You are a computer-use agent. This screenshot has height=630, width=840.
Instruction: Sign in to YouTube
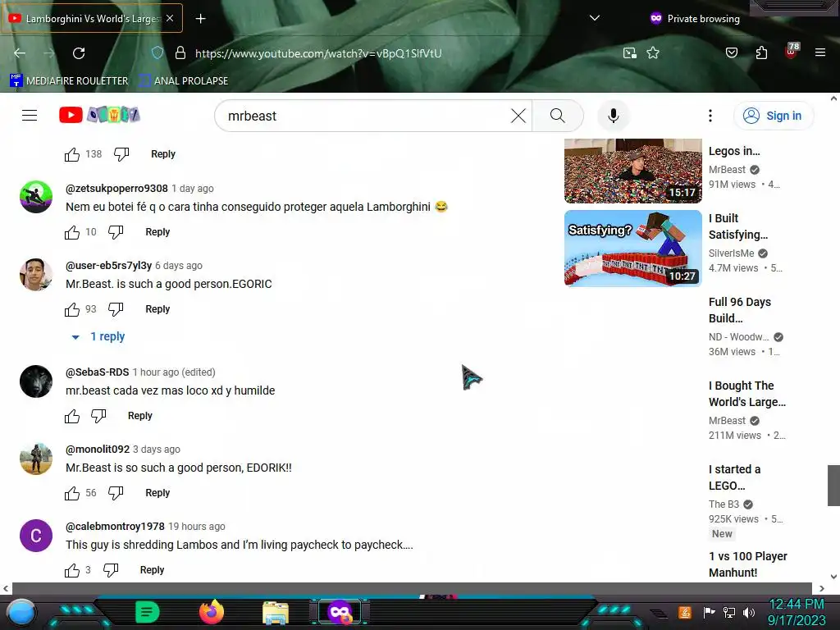tap(773, 116)
